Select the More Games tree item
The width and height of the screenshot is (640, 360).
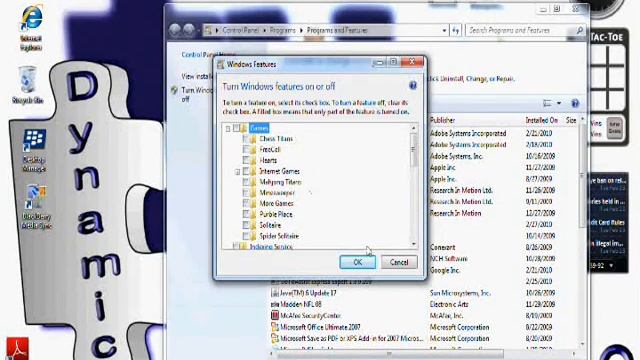pyautogui.click(x=276, y=203)
